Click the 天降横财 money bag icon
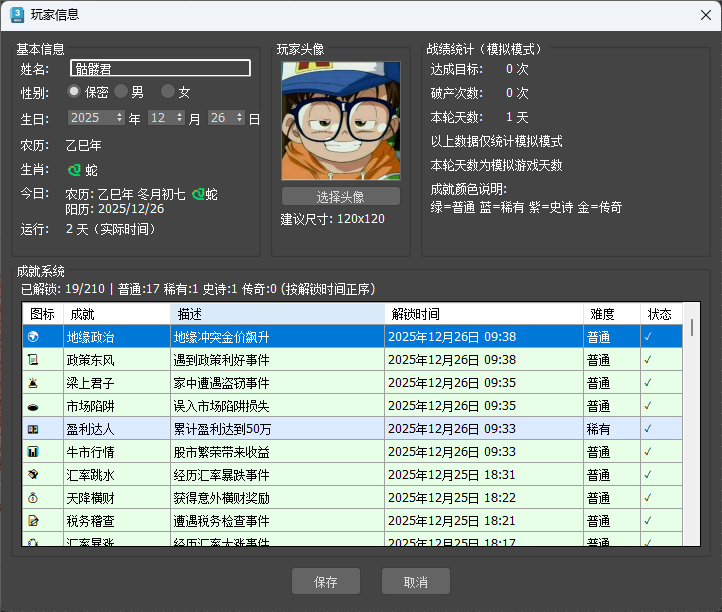Screen dimensions: 722x612 (33, 498)
